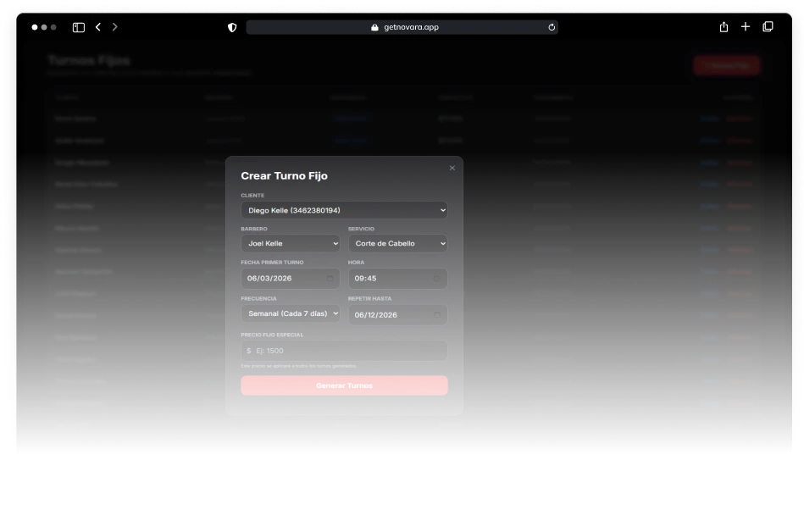804x532 pixels.
Task: Reload the page with the refresh icon
Action: point(552,27)
